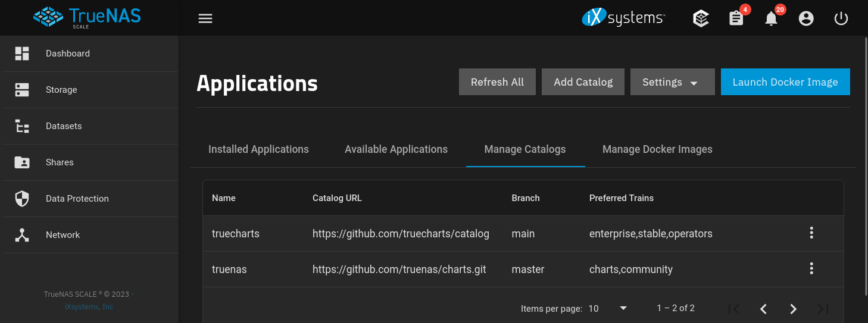Open the iXsystems, Inc footer link
This screenshot has height=323, width=868.
click(89, 307)
